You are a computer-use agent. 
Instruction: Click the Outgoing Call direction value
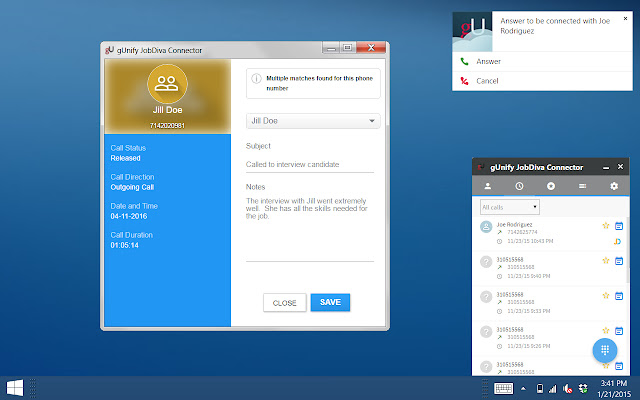click(x=132, y=187)
